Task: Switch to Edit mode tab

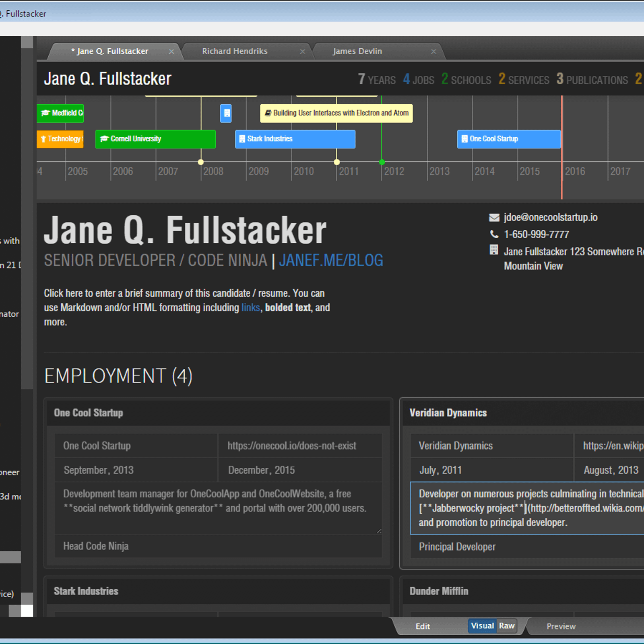Action: pos(423,626)
